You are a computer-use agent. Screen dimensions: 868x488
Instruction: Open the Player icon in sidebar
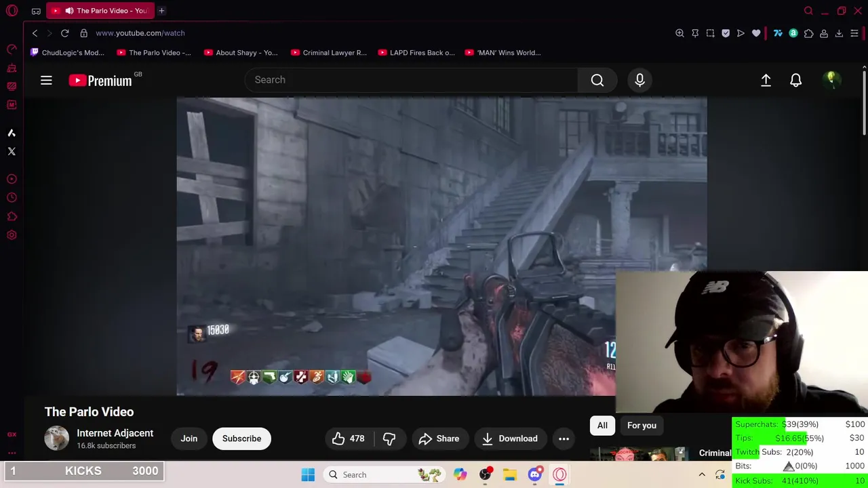coord(12,179)
